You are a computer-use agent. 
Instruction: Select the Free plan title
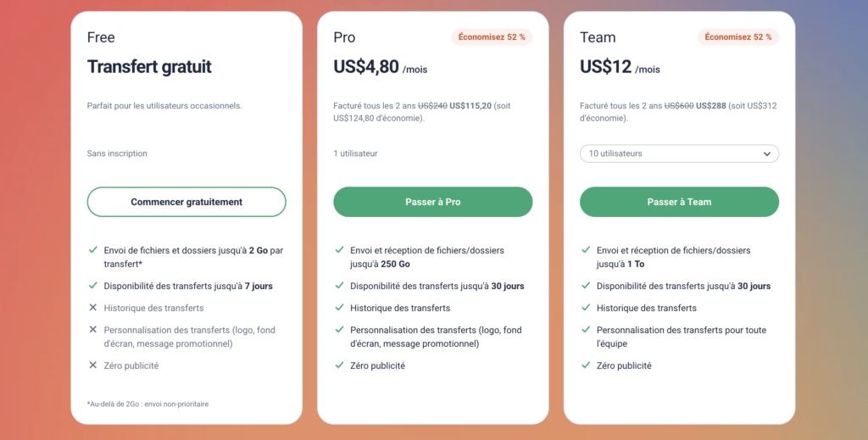click(x=101, y=37)
